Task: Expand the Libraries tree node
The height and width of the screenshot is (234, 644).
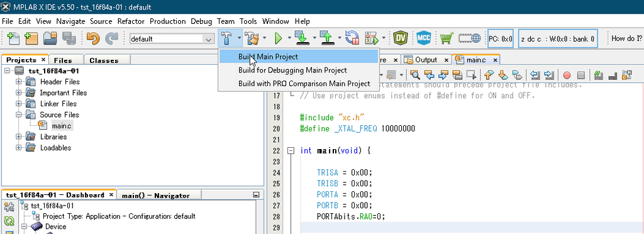Action: (x=18, y=136)
